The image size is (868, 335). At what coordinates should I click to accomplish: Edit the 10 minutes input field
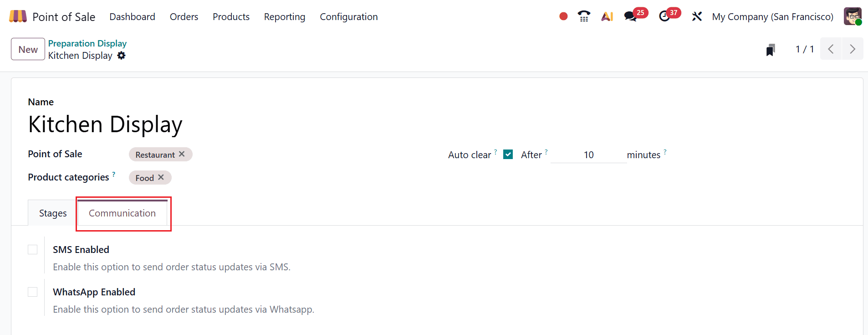pyautogui.click(x=588, y=155)
